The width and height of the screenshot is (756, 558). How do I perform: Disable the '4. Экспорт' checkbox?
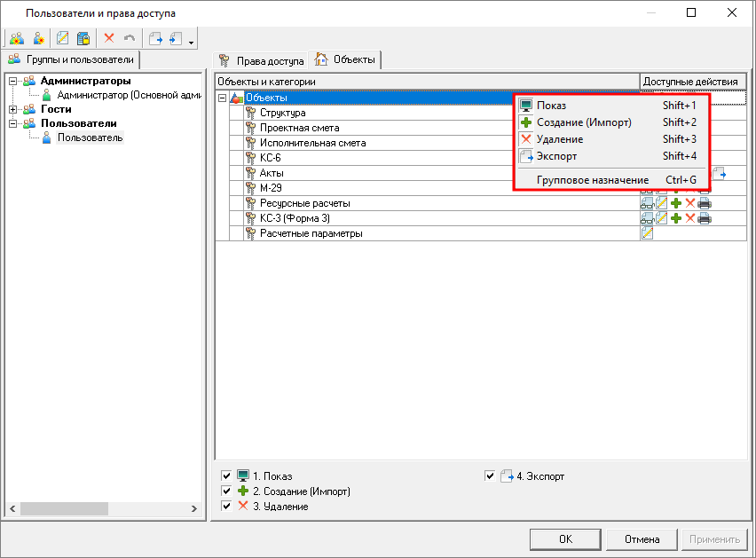(x=491, y=476)
